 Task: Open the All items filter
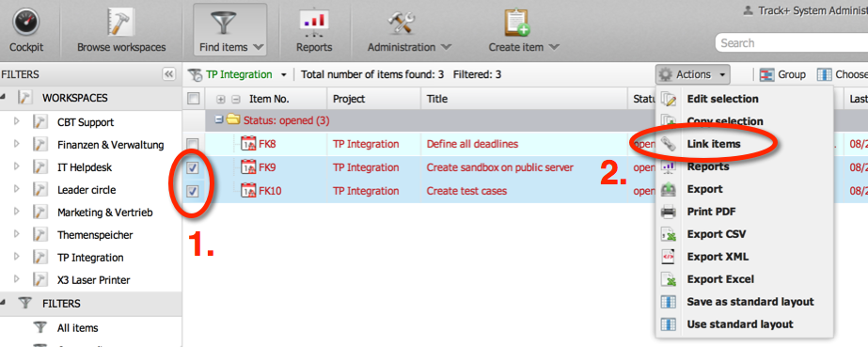click(77, 328)
